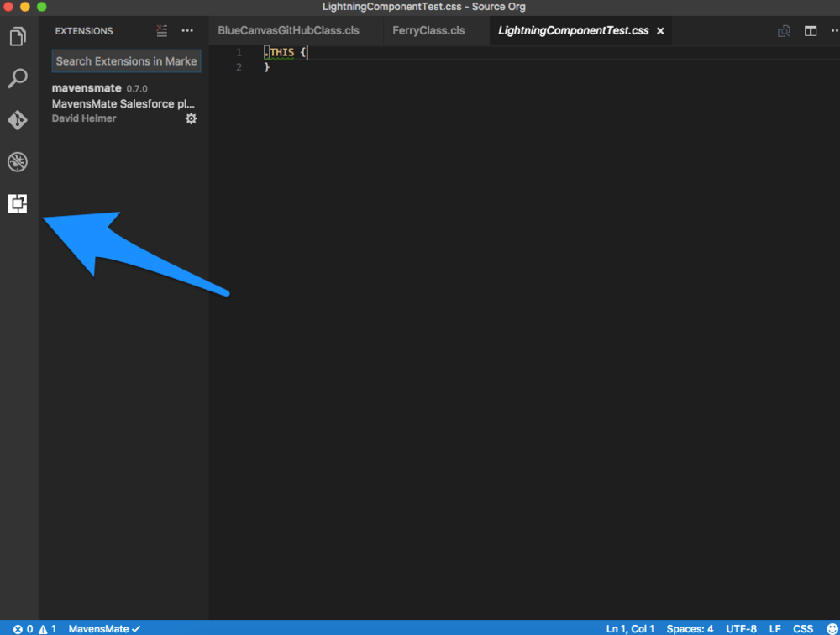840x635 pixels.
Task: Split the editor with split icon
Action: tap(811, 31)
